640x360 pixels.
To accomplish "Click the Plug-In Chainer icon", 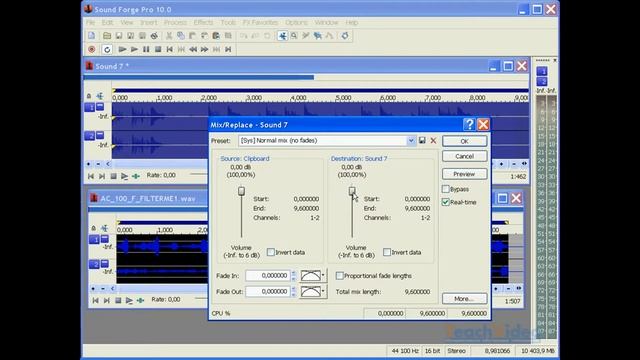I will [345, 36].
